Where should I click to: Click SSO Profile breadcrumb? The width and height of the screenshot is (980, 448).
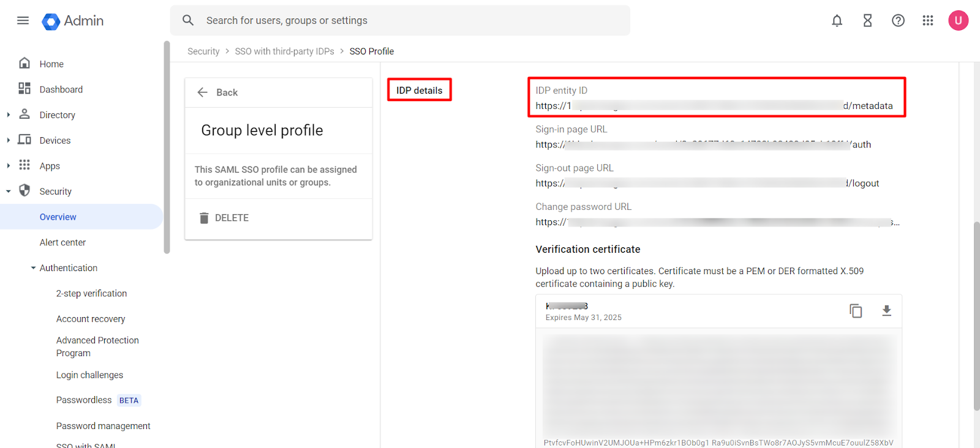coord(372,51)
